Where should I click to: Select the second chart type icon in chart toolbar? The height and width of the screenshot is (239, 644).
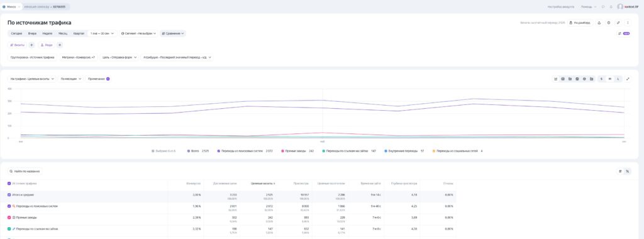pos(563,79)
